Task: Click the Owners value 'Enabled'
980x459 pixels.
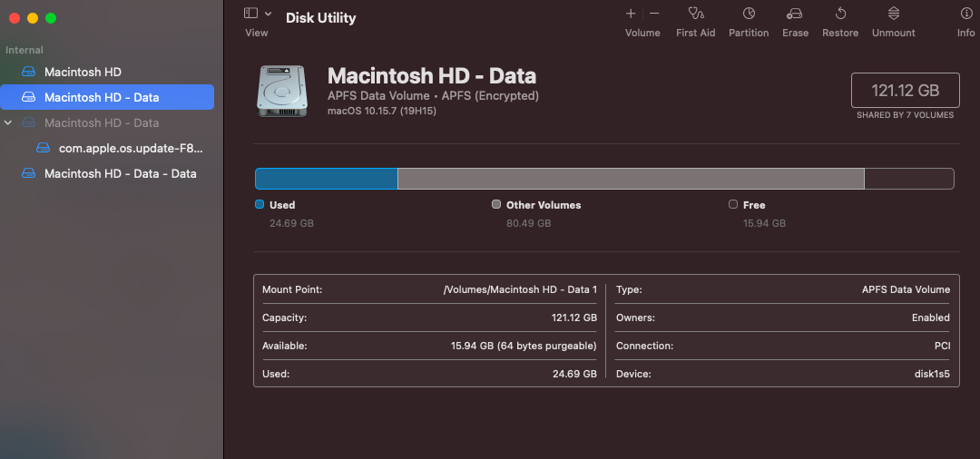Action: coord(931,317)
